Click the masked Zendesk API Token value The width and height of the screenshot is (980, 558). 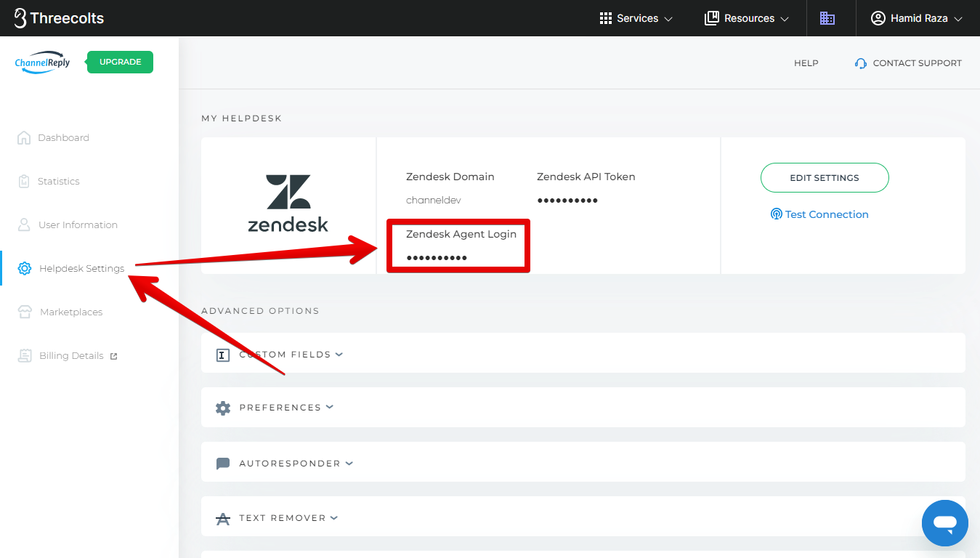[x=567, y=201]
